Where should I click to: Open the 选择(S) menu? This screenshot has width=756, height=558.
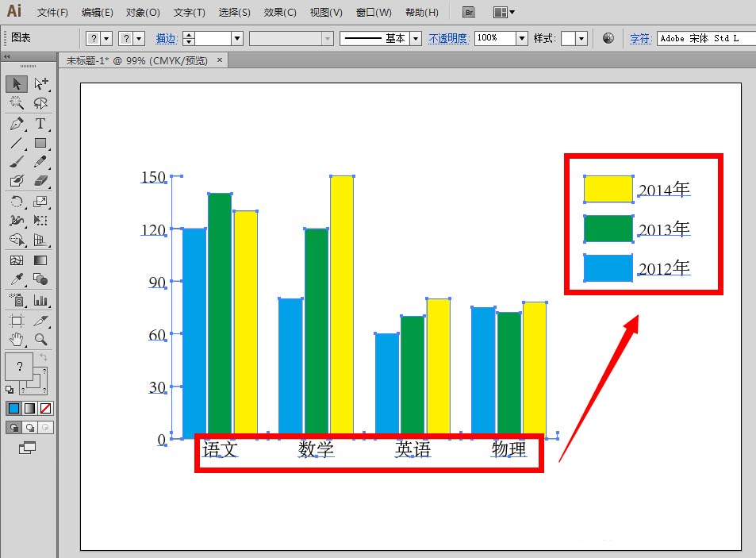tap(234, 12)
